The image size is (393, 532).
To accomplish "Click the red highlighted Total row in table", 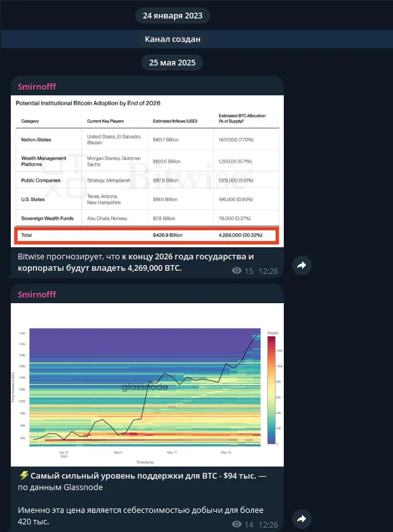I will click(x=147, y=235).
